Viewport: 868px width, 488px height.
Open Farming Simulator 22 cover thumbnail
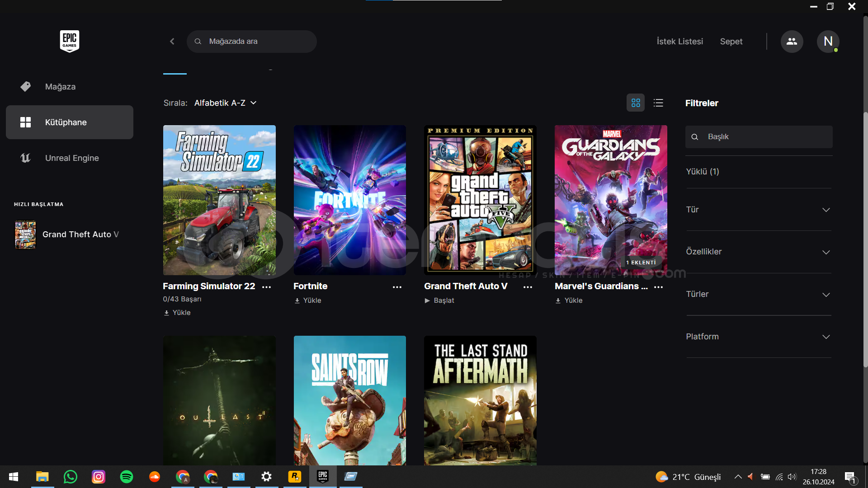click(219, 200)
